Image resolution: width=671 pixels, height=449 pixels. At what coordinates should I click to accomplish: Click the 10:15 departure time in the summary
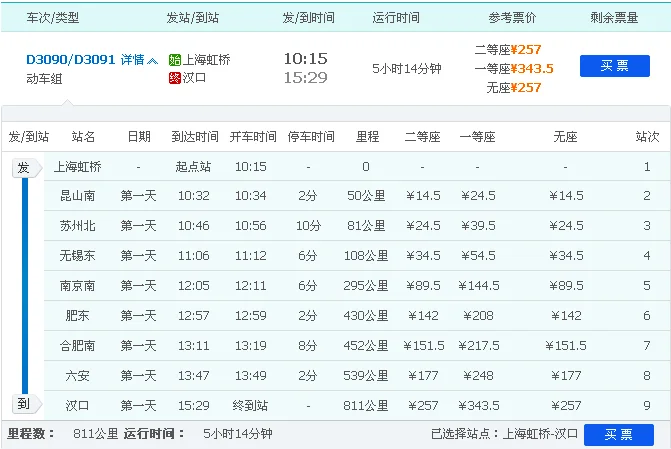tap(306, 59)
